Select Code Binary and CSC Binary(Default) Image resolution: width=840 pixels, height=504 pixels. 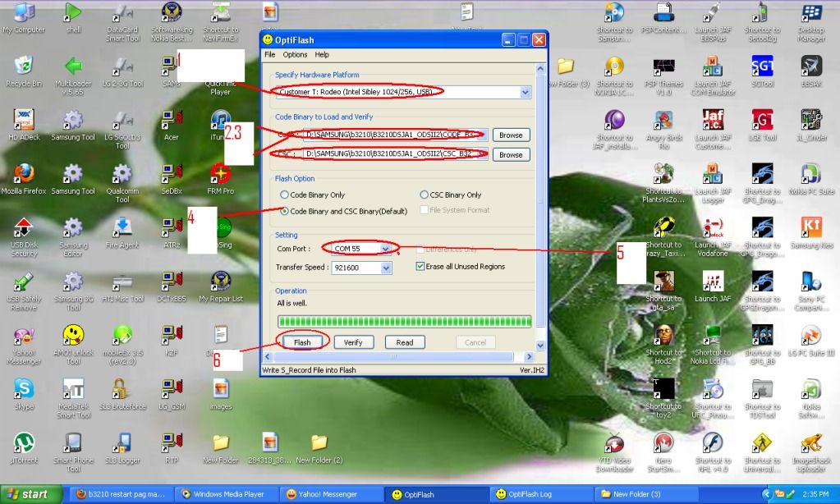click(x=284, y=211)
